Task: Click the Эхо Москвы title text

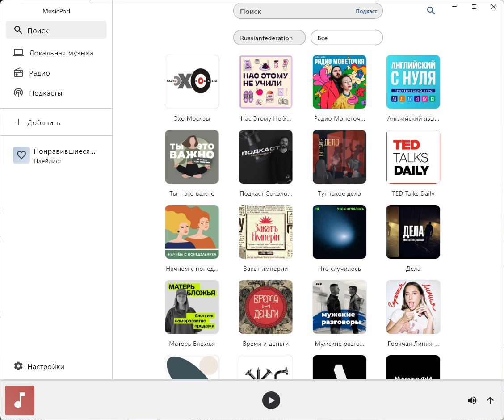Action: point(192,118)
